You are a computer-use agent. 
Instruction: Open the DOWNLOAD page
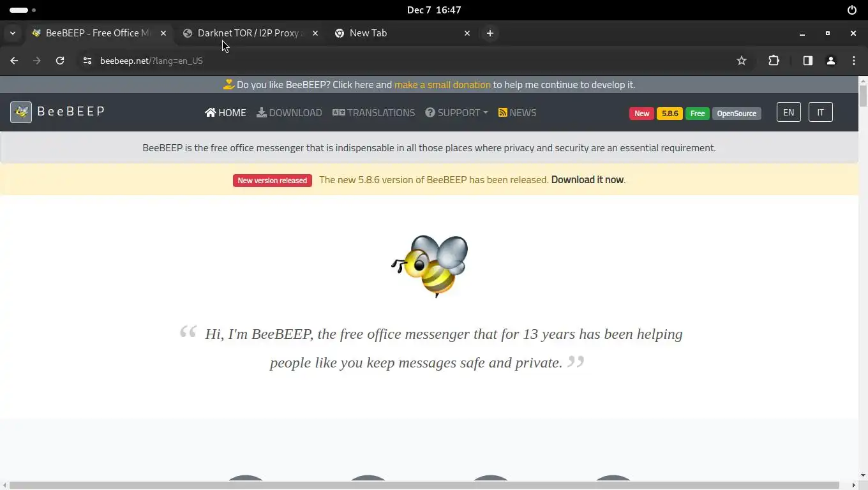point(289,112)
